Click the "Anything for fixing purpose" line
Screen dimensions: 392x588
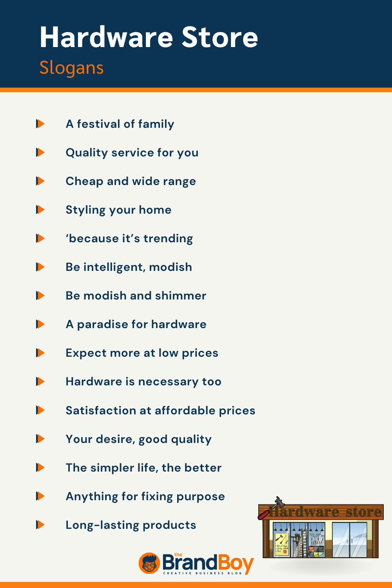[145, 496]
